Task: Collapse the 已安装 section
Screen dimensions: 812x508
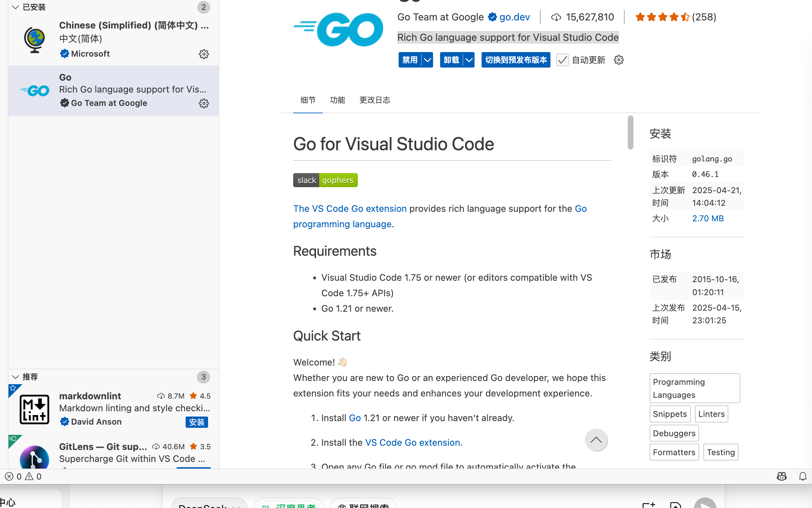Action: (x=15, y=7)
